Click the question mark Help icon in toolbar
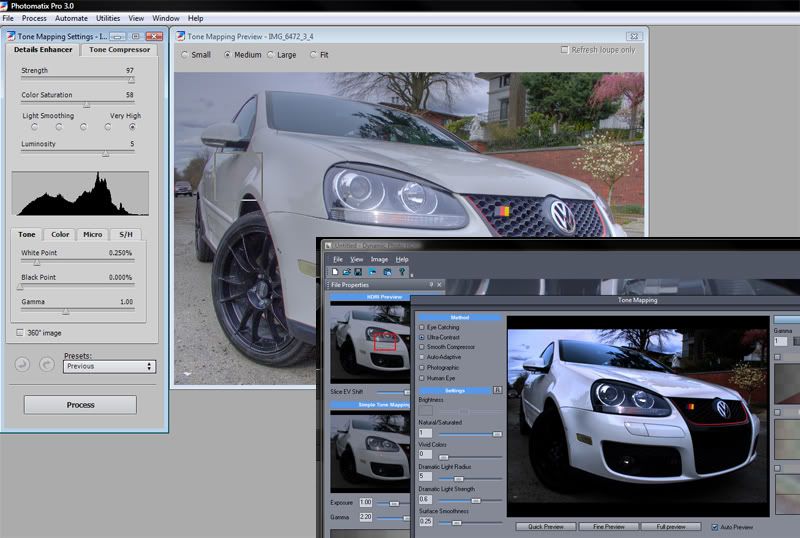Image resolution: width=800 pixels, height=538 pixels. click(x=402, y=272)
